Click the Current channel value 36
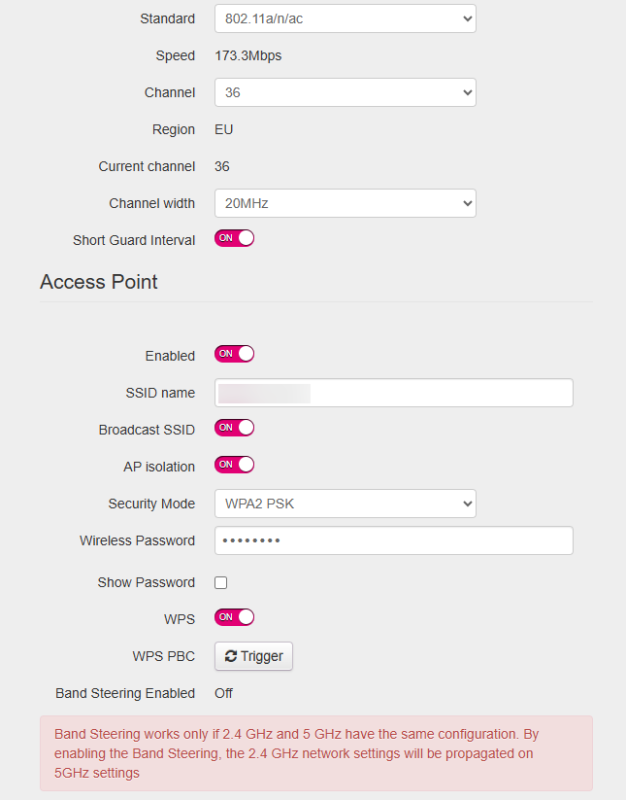 [222, 166]
